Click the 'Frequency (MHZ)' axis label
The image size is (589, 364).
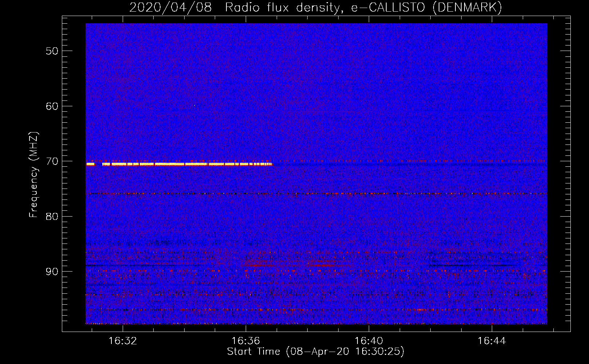click(33, 175)
